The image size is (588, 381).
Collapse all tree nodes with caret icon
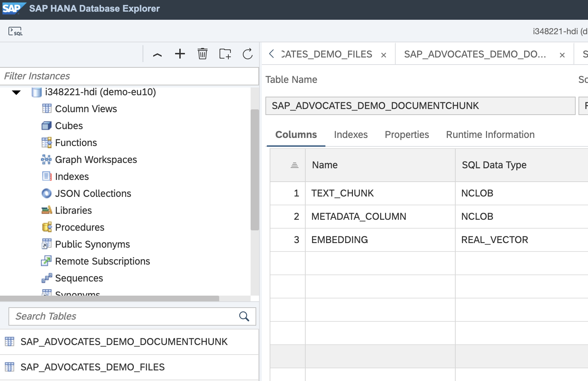157,54
